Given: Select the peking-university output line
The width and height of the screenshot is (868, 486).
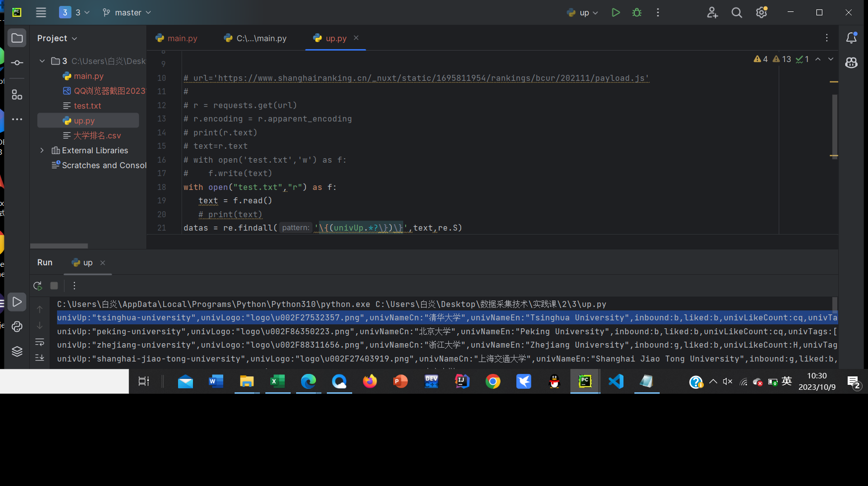Looking at the screenshot, I should pyautogui.click(x=447, y=331).
